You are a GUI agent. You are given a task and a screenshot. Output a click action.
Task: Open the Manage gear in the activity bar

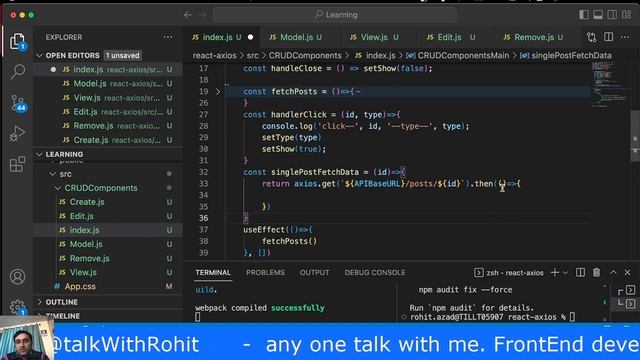click(x=17, y=306)
